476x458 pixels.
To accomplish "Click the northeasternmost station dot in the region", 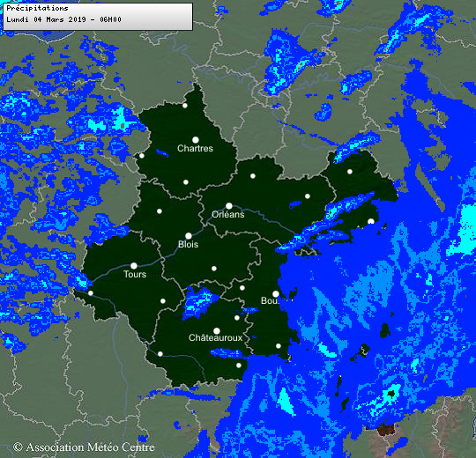I will click(x=350, y=172).
